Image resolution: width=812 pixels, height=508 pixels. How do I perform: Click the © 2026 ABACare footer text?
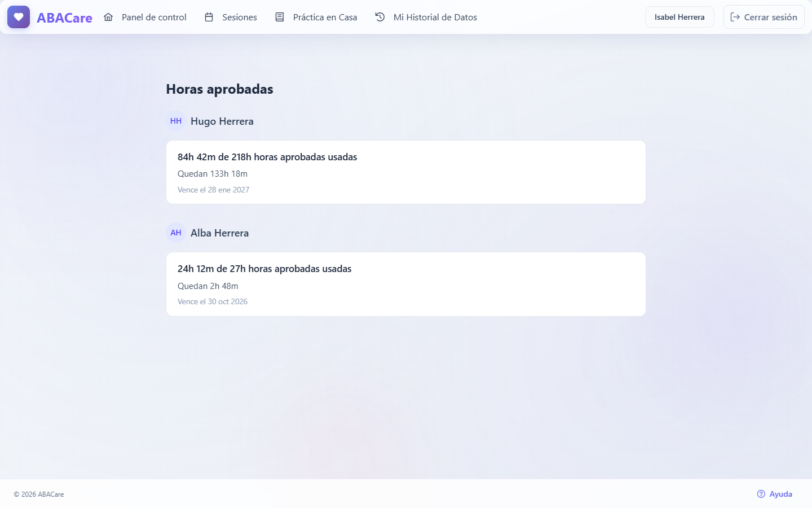(39, 494)
